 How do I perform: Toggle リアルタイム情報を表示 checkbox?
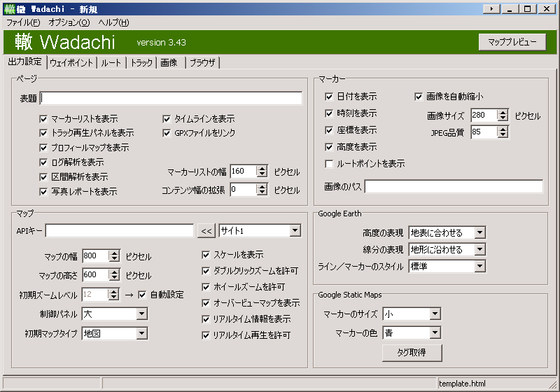(206, 319)
